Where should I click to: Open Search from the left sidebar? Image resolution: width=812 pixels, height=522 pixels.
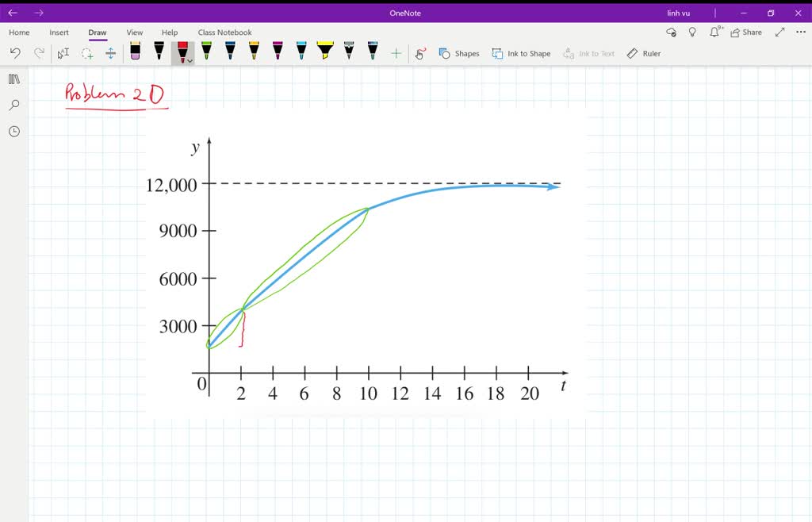click(13, 105)
